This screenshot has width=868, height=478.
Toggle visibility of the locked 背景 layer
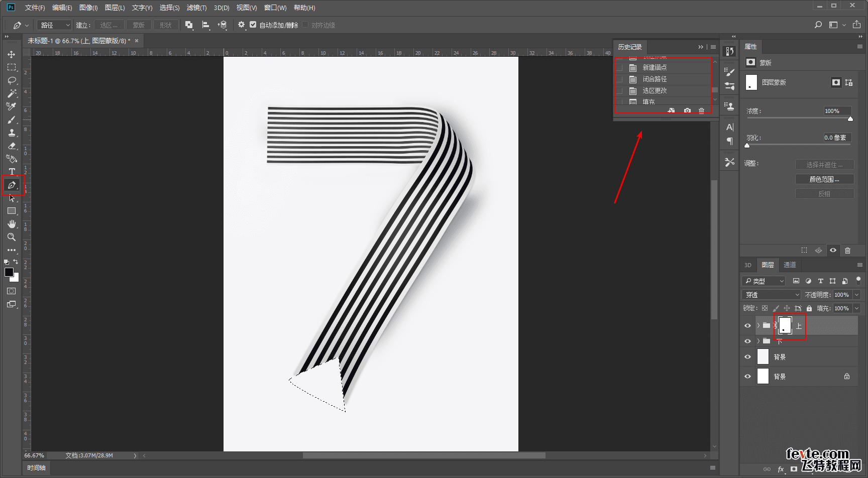click(747, 377)
